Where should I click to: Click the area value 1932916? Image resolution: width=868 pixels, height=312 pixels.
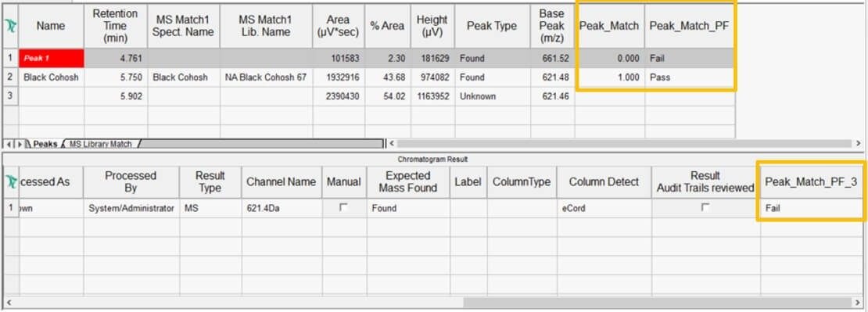(x=339, y=77)
